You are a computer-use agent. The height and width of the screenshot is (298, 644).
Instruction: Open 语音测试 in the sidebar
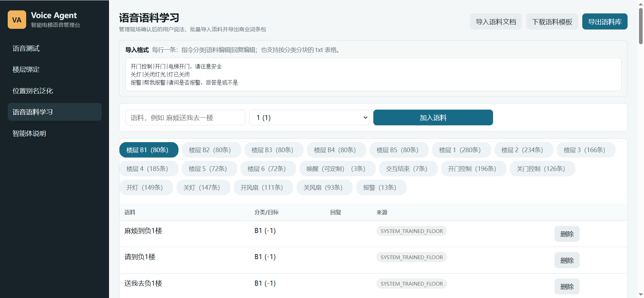(55, 48)
